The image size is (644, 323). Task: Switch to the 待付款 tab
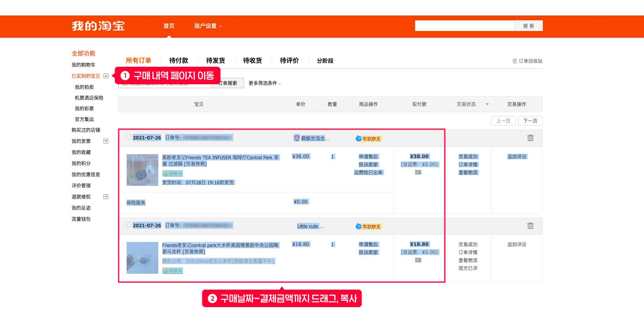(179, 61)
